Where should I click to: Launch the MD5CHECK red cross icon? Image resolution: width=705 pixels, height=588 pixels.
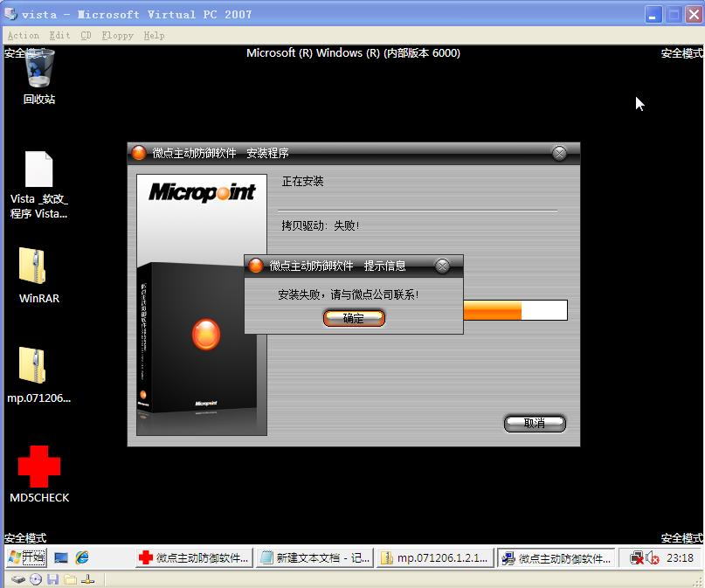39,474
